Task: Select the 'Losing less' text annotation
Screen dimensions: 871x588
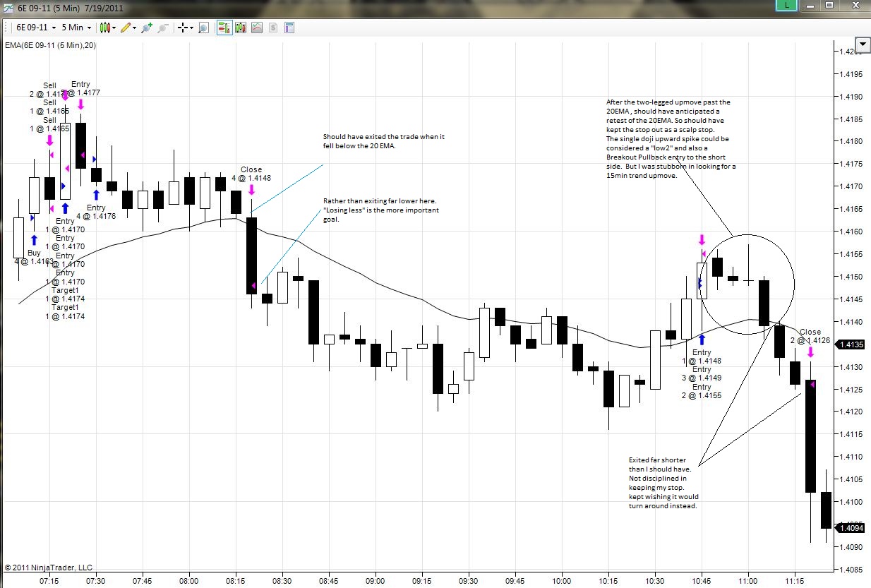Action: 380,210
